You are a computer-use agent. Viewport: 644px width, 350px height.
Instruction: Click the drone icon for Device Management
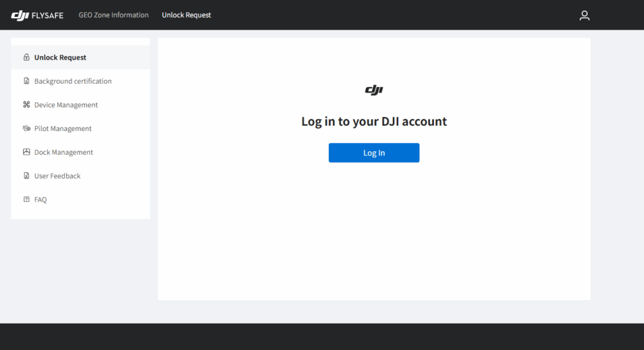click(x=26, y=104)
